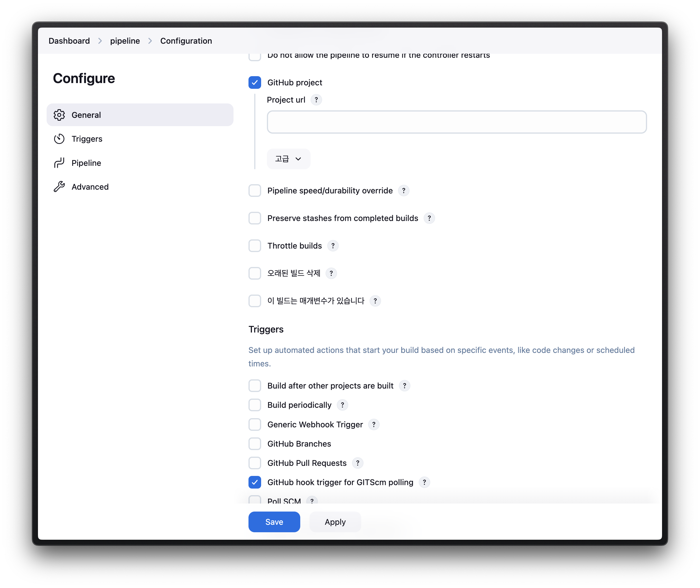Check the 오래된 빌드 삭제 checkbox
This screenshot has width=700, height=588.
tap(255, 274)
